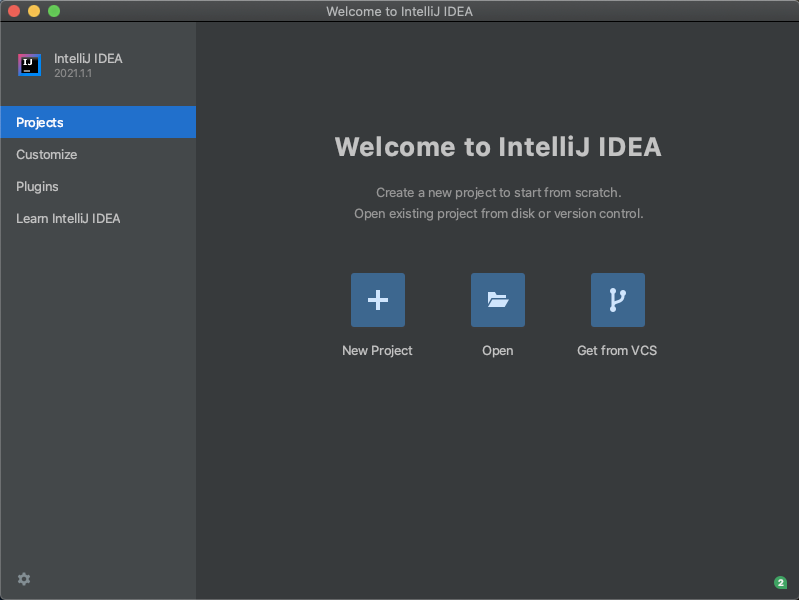The image size is (799, 600).
Task: Open the settings gear menu
Action: click(x=24, y=579)
